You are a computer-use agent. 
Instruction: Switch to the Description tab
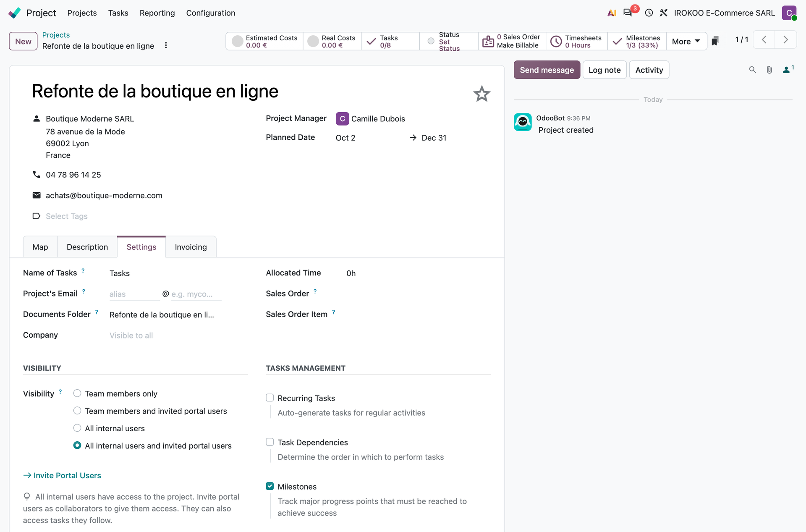pos(87,247)
